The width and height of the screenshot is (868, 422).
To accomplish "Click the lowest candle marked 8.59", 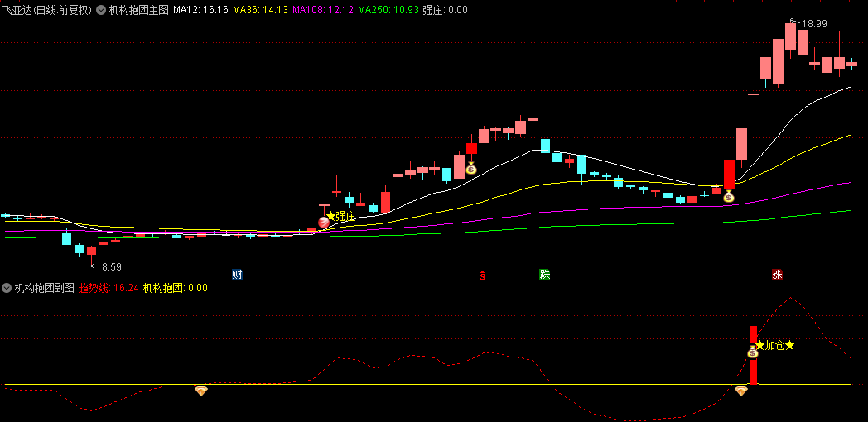I will tap(91, 252).
